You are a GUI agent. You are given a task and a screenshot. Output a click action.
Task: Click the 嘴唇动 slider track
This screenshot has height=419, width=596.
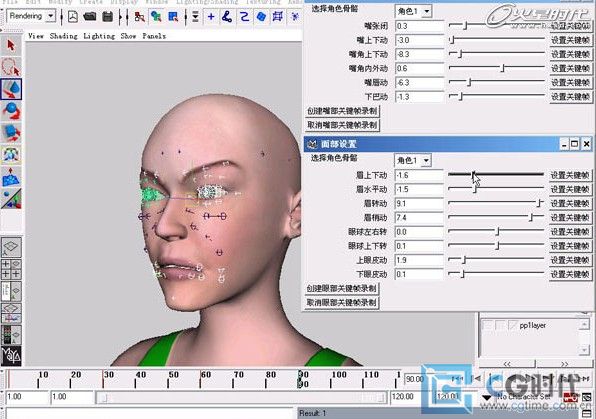497,81
